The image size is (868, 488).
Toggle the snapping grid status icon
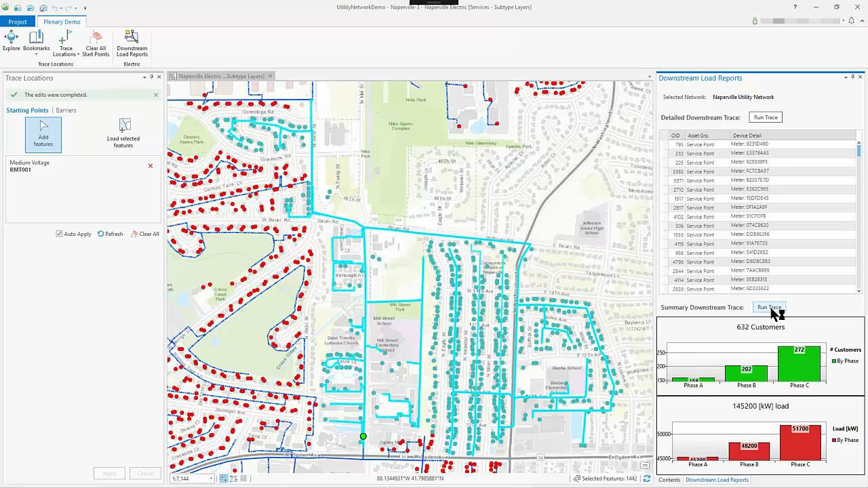tap(222, 479)
